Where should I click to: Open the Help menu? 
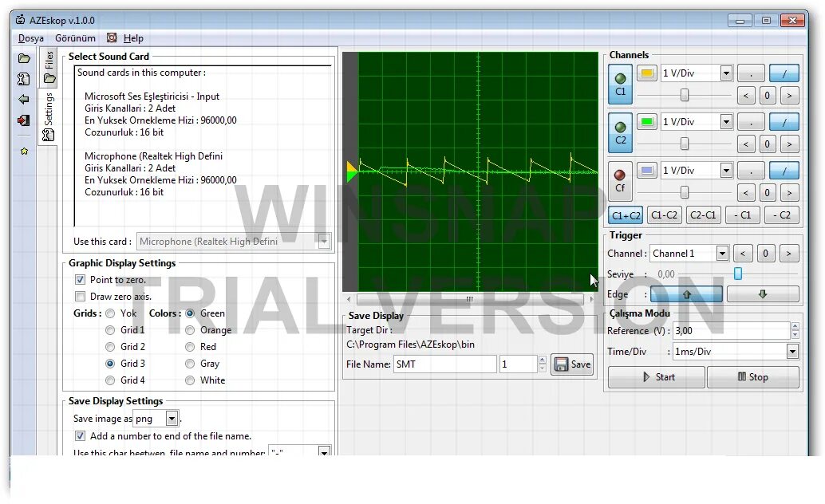pyautogui.click(x=133, y=37)
